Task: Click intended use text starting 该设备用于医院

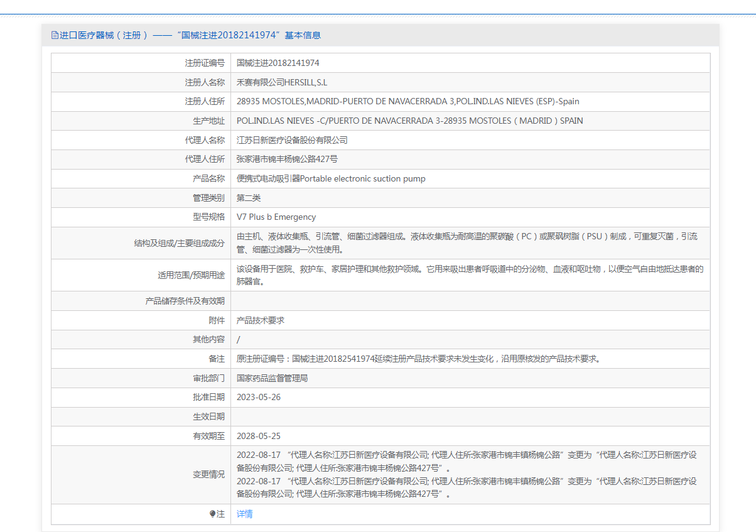Action: point(470,275)
